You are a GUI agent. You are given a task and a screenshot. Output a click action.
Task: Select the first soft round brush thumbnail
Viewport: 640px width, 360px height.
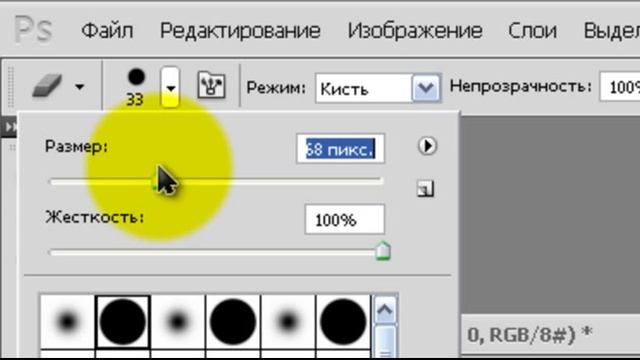click(67, 322)
